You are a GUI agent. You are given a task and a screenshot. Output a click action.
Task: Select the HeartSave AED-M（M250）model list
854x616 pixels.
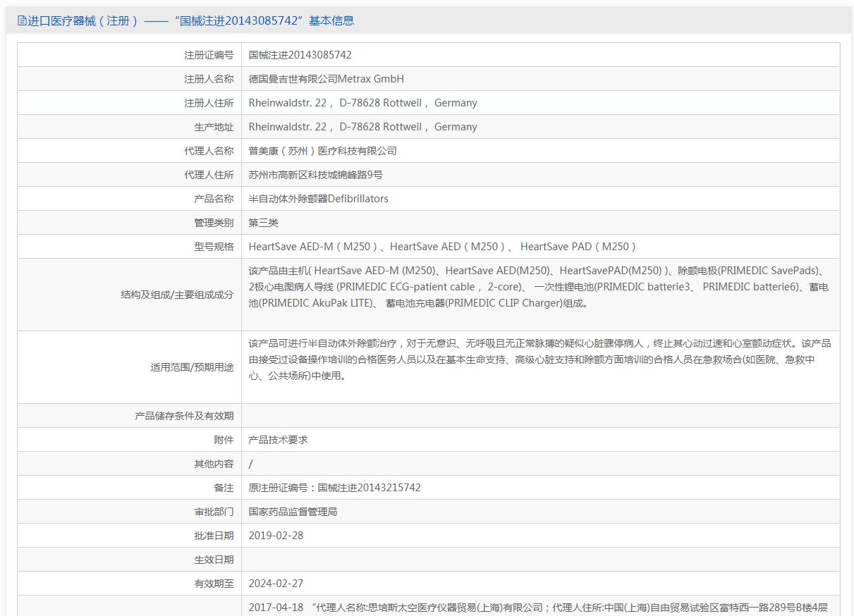pos(443,247)
